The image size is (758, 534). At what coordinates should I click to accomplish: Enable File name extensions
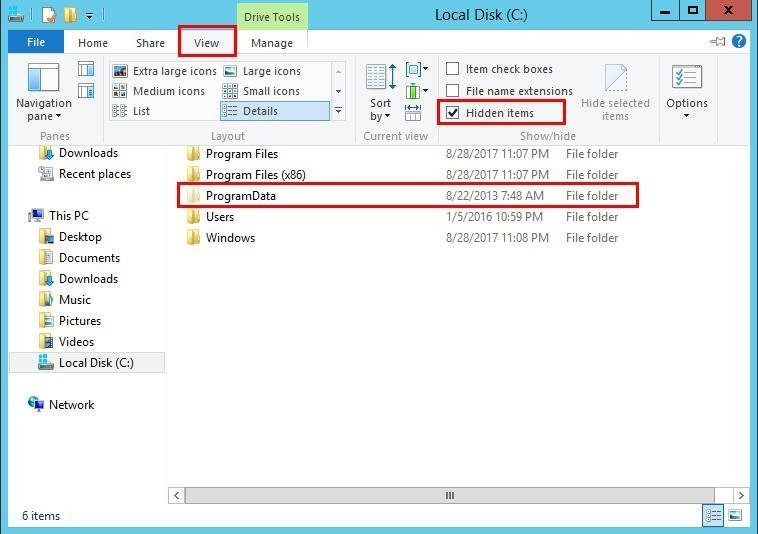(x=510, y=91)
